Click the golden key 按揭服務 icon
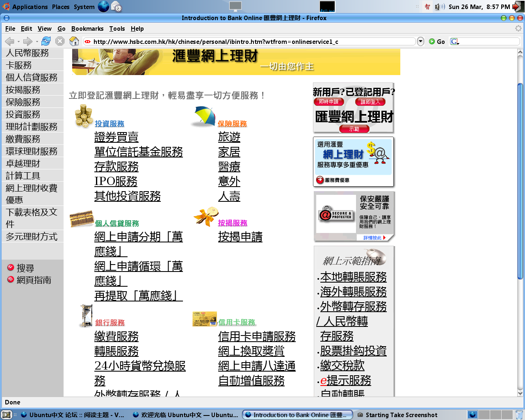Screen dimensions: 525x420 (x=206, y=217)
